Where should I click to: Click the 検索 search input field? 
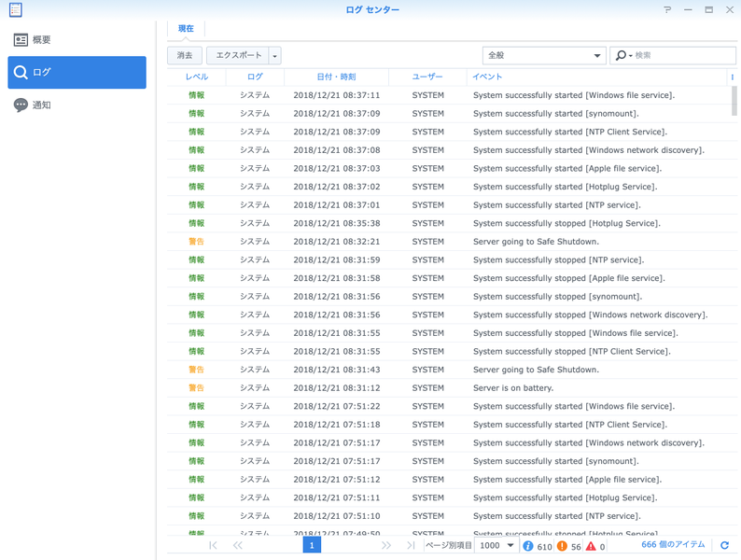click(683, 56)
